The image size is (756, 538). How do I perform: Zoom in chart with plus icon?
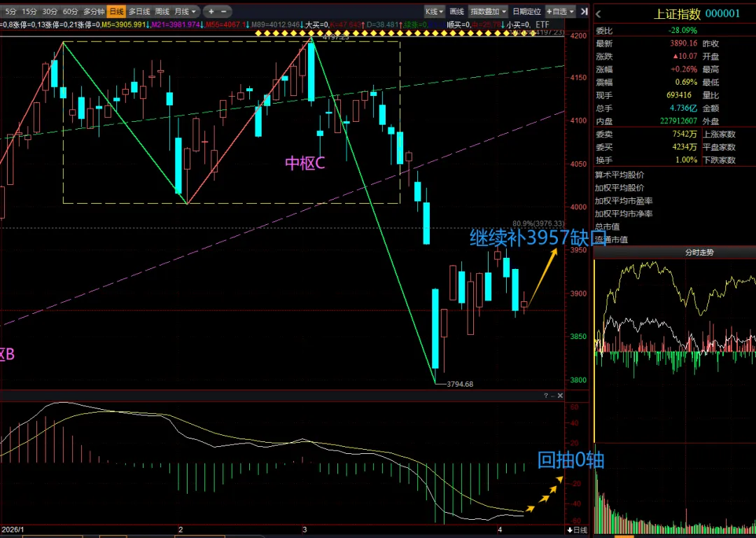coord(211,11)
